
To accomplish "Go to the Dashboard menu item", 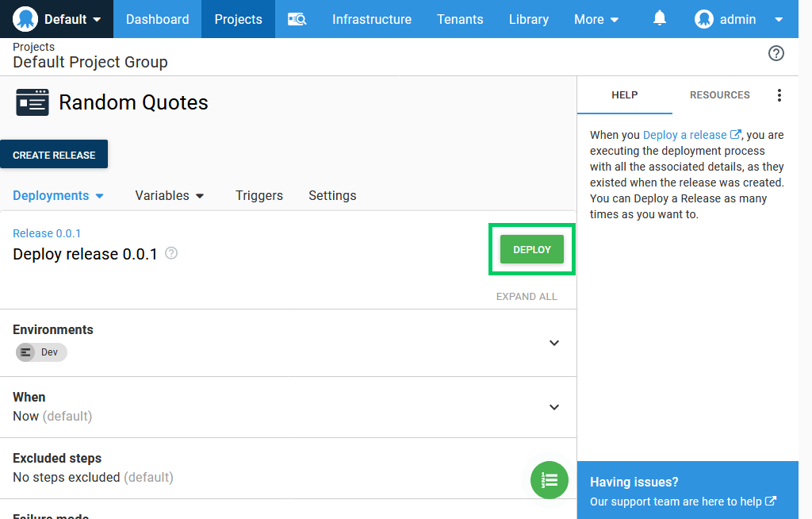I will (x=158, y=19).
